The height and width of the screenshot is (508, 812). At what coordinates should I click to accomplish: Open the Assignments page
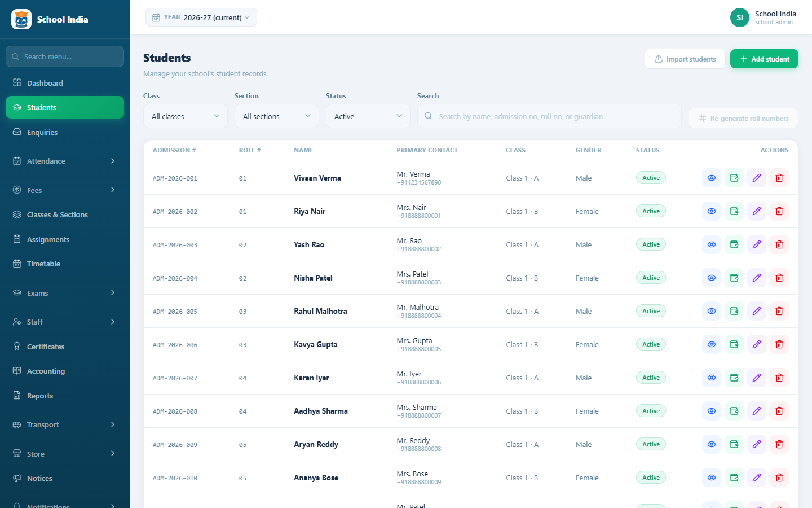[x=65, y=239]
